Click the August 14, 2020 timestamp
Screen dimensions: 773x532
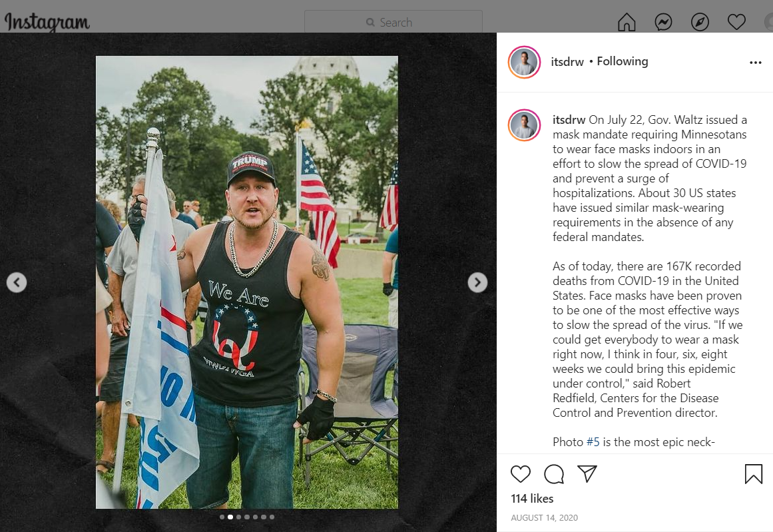coord(544,518)
